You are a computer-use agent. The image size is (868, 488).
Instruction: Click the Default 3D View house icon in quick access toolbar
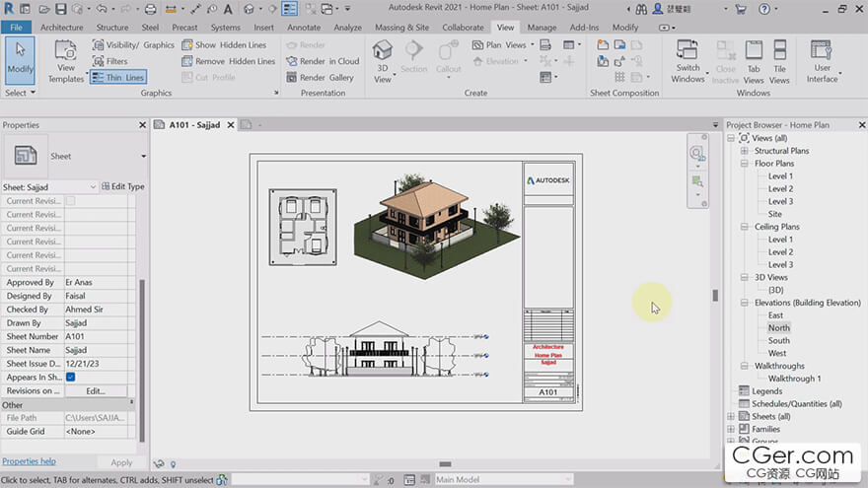click(250, 9)
